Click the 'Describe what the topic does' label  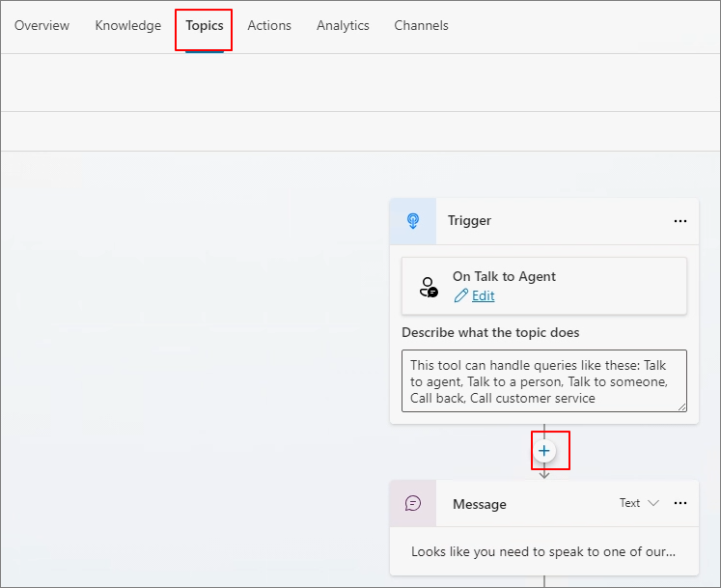tap(490, 332)
